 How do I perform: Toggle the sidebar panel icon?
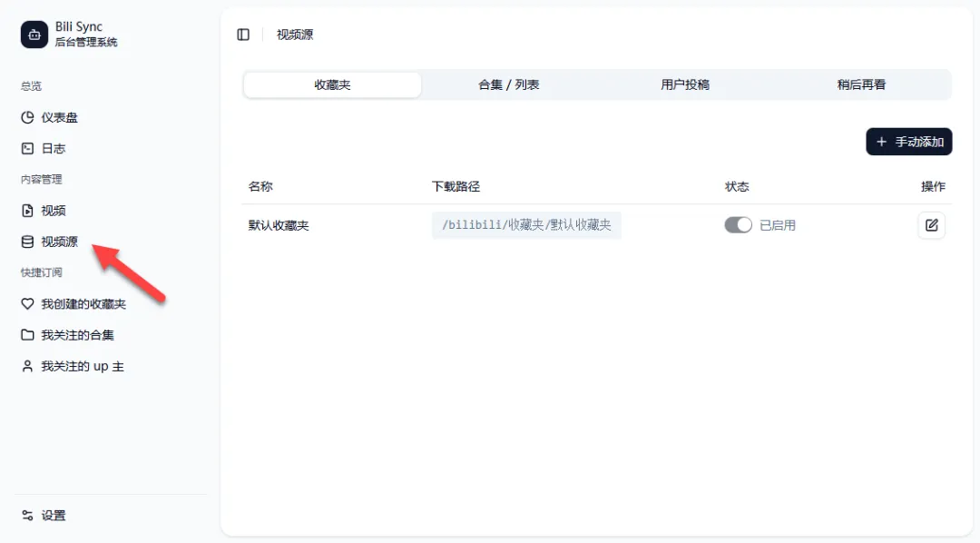(243, 35)
